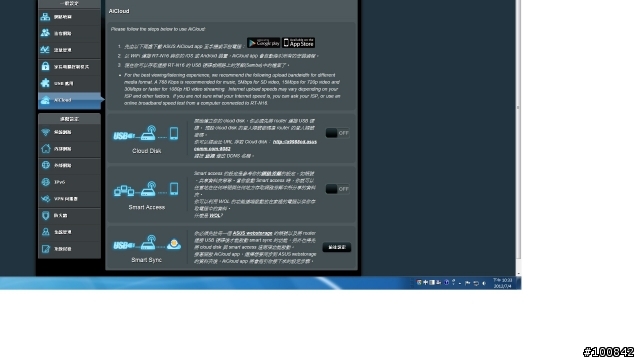Click the Cloud Disk label
The image size is (640, 360).
tap(147, 151)
